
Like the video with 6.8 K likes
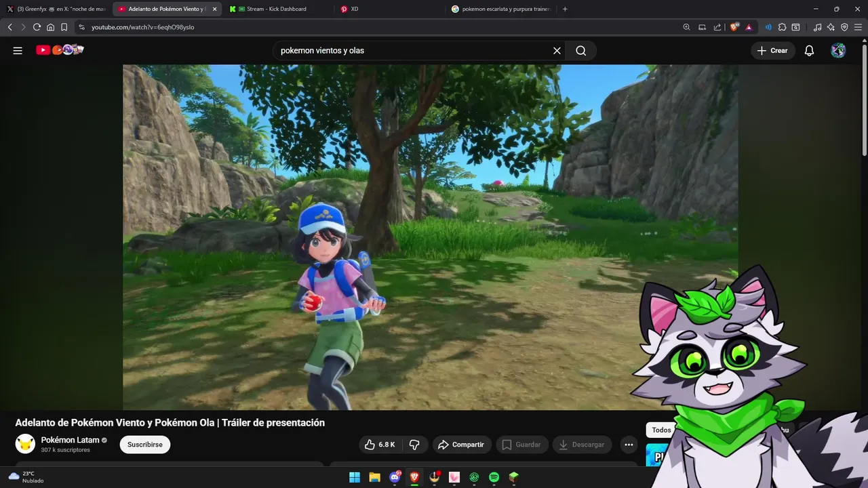point(380,445)
